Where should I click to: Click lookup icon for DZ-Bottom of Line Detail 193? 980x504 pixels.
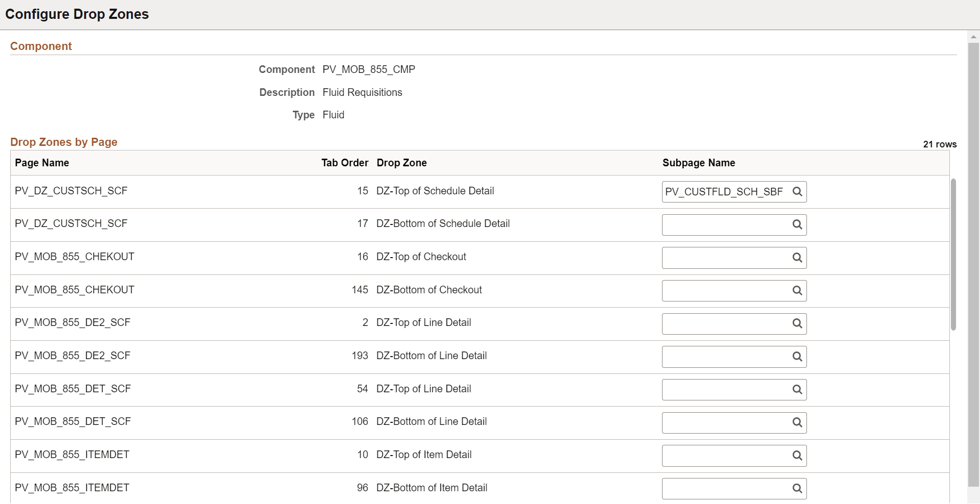[x=798, y=357]
